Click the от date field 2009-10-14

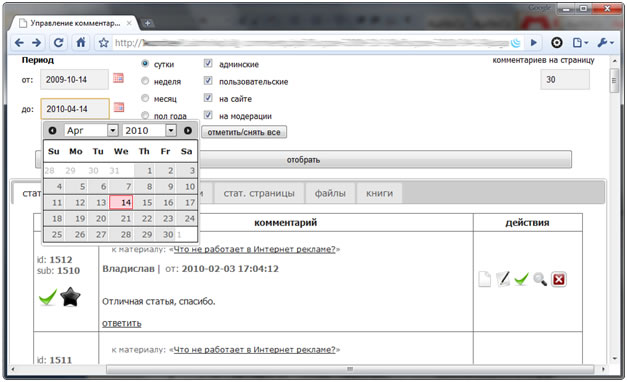(x=74, y=80)
